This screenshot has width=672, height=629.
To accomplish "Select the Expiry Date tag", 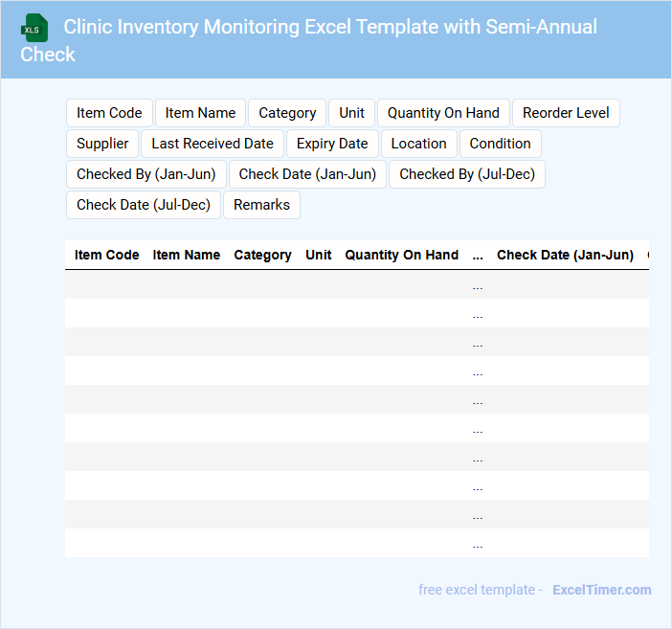I will click(332, 144).
